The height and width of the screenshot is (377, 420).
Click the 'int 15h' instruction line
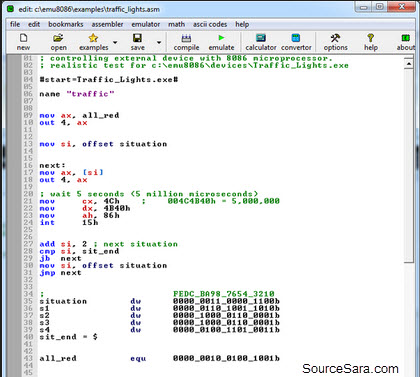tap(69, 223)
